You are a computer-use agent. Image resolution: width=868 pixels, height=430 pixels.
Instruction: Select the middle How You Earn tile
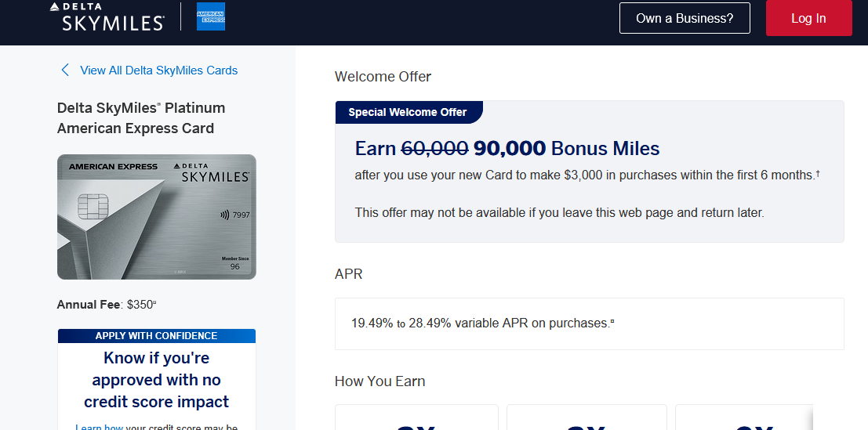point(587,417)
